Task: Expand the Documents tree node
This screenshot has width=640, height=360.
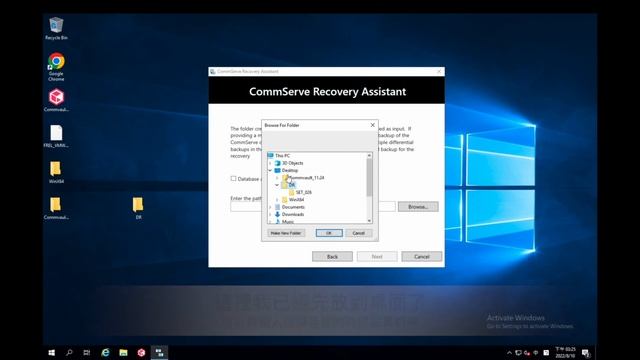Action: (x=270, y=207)
